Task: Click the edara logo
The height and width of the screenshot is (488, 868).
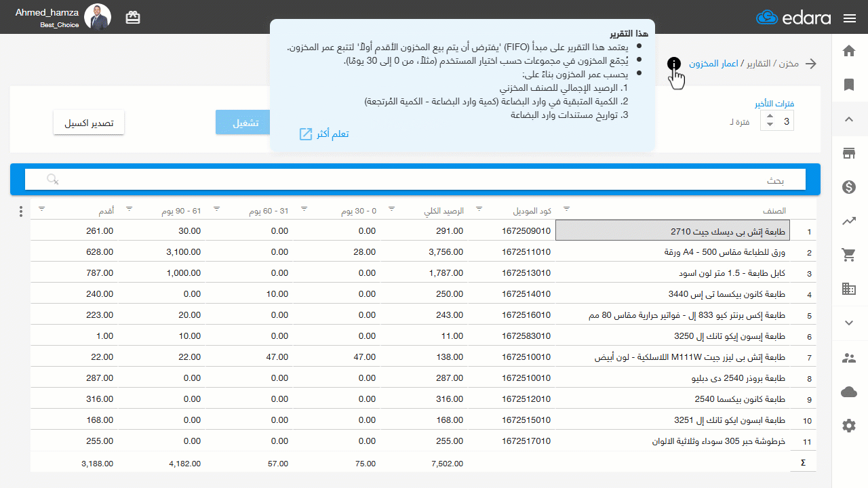Action: (793, 18)
